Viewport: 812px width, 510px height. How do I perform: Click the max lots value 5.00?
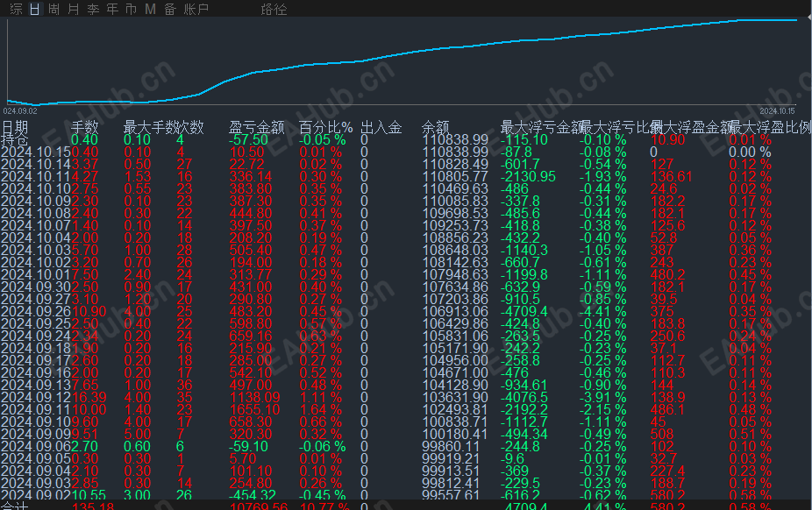[x=137, y=434]
